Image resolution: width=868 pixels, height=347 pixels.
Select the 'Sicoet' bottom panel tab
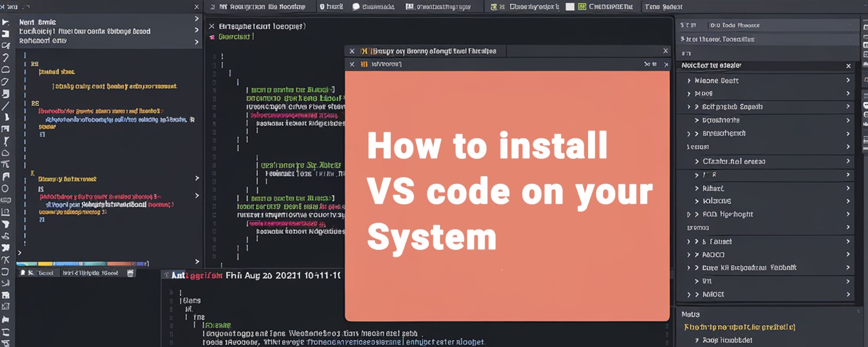[37, 273]
